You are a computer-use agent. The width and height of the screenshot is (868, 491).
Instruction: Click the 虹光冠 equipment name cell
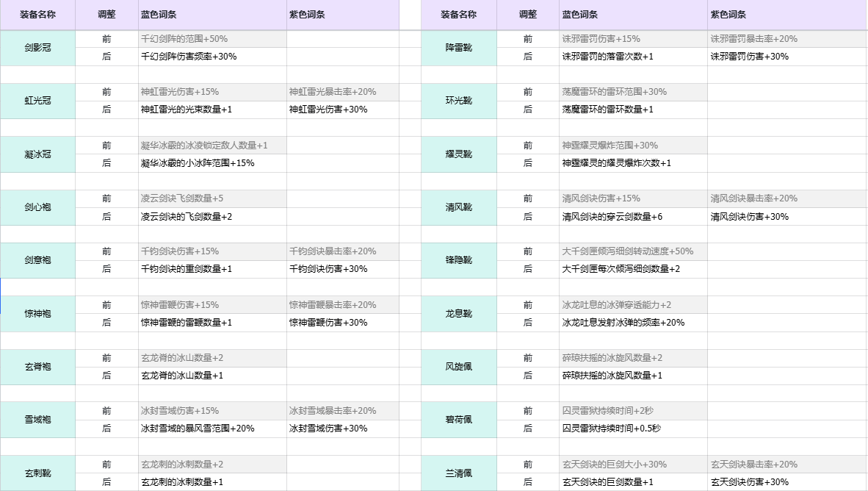[x=37, y=101]
